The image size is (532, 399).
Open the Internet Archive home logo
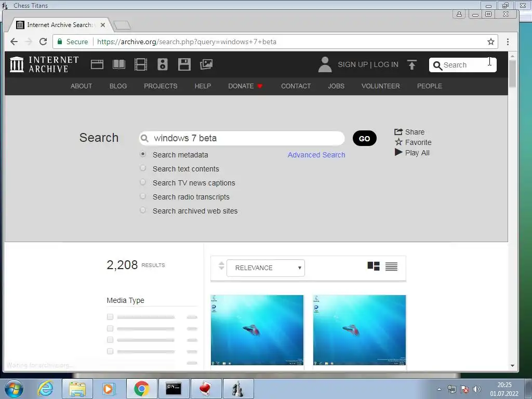pos(44,64)
